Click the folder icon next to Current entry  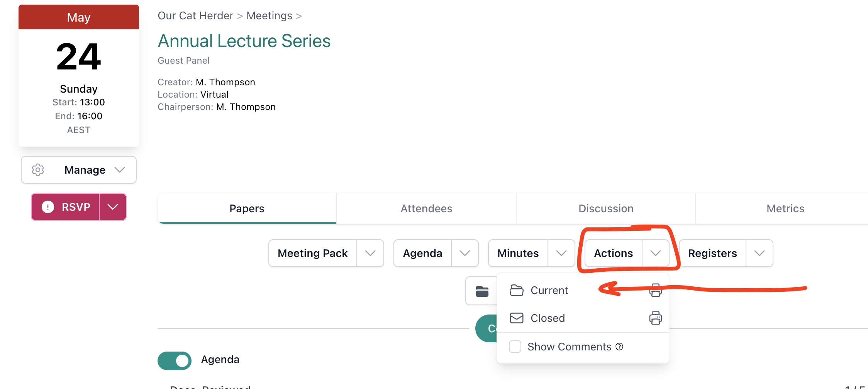517,290
